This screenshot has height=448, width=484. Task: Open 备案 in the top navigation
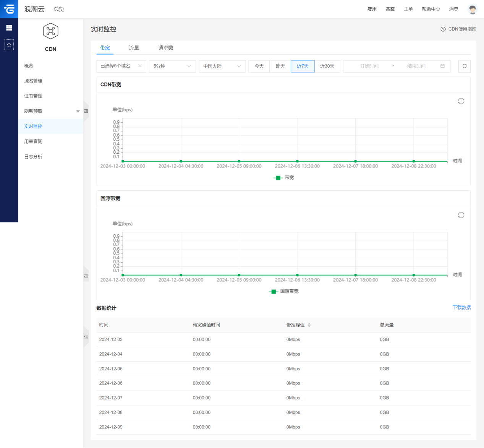[x=390, y=9]
